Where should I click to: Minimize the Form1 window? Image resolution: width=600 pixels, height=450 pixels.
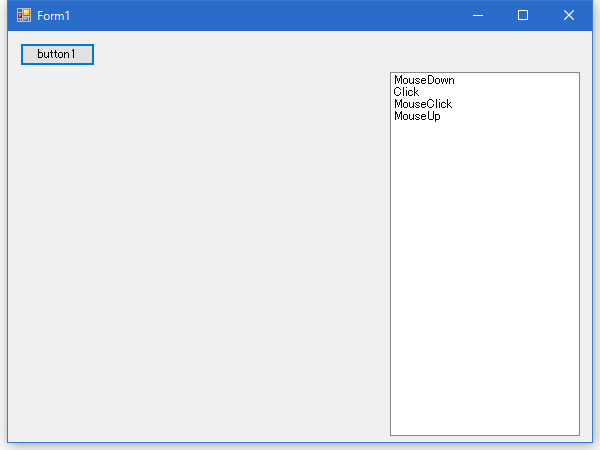coord(478,16)
